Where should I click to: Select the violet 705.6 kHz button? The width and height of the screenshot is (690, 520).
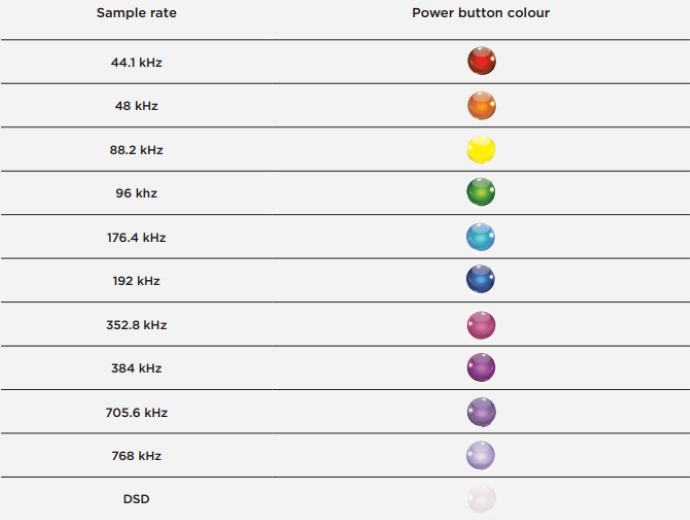[x=481, y=411]
